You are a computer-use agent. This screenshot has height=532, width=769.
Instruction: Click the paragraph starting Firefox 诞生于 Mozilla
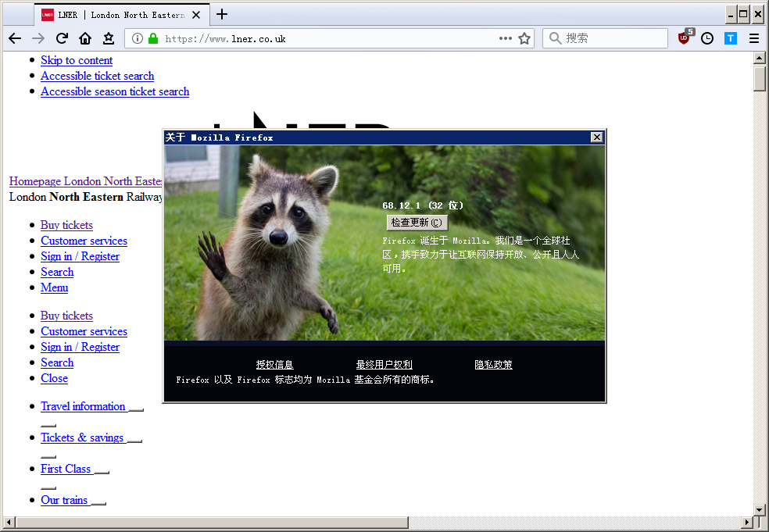[x=481, y=255]
